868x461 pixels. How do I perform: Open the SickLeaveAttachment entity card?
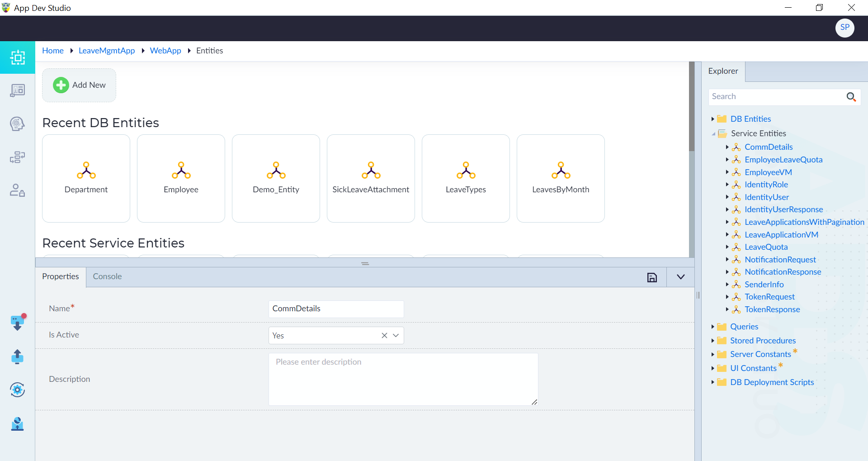[371, 178]
